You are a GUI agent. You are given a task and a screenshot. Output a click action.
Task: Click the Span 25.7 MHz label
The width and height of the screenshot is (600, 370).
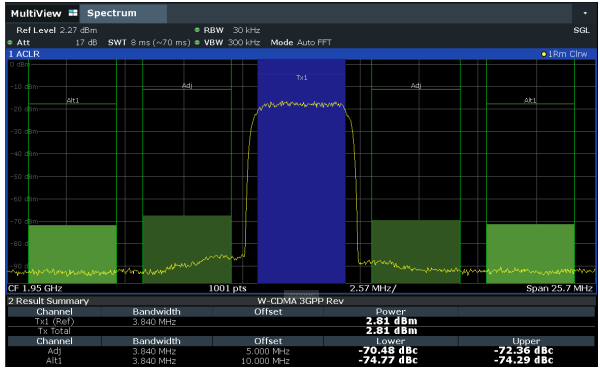pyautogui.click(x=559, y=288)
